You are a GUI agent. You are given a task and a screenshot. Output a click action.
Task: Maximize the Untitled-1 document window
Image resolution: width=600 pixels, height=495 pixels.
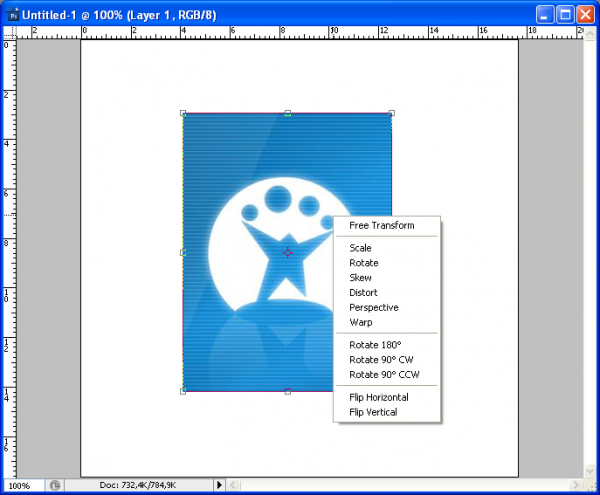(x=564, y=15)
